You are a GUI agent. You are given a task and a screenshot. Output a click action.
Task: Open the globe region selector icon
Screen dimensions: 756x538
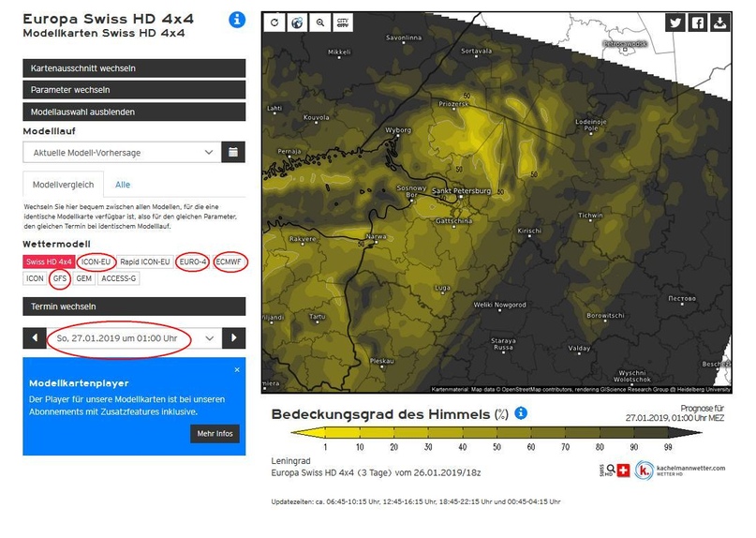[x=297, y=22]
